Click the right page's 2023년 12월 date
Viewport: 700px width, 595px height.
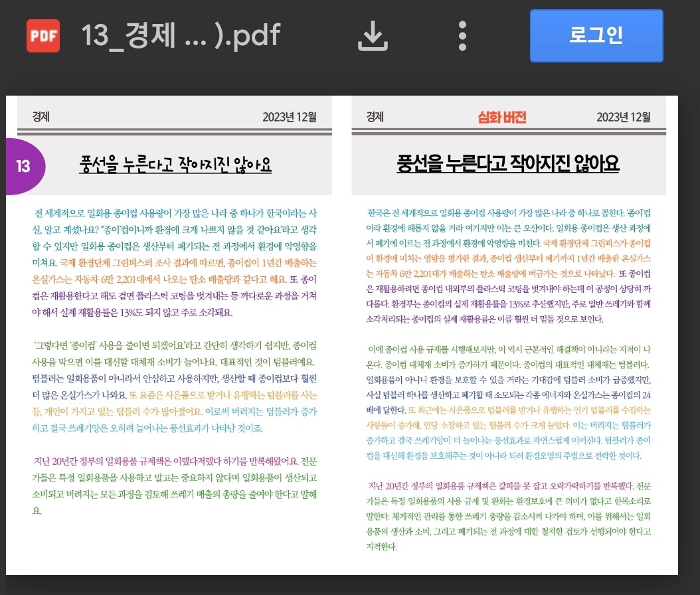624,118
